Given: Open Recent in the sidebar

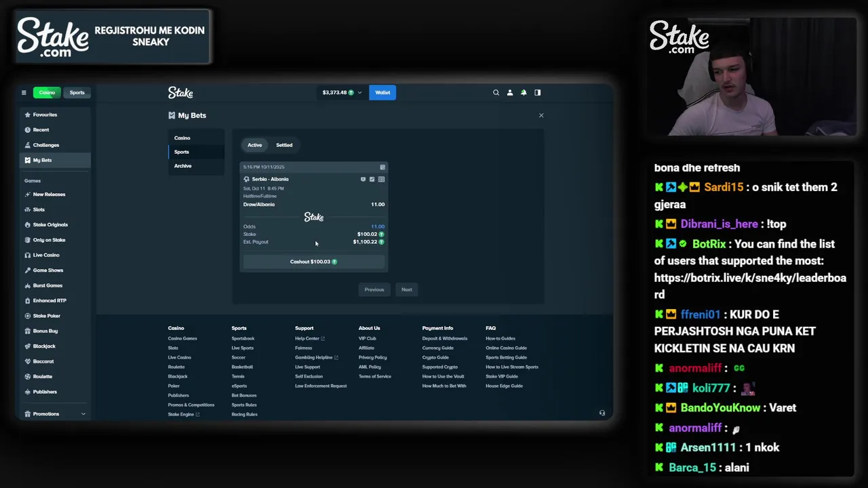Looking at the screenshot, I should coord(55,129).
